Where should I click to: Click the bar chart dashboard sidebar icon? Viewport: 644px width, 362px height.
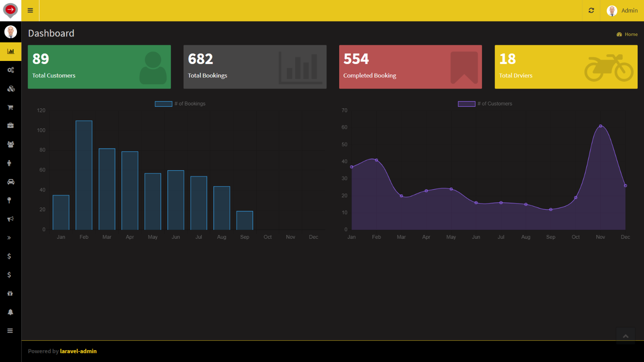pos(11,51)
